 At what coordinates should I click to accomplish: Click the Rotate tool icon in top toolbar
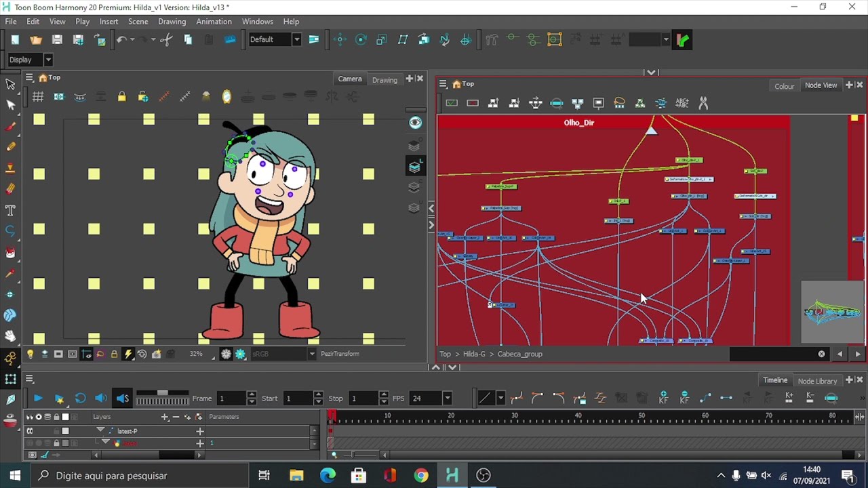pyautogui.click(x=361, y=40)
